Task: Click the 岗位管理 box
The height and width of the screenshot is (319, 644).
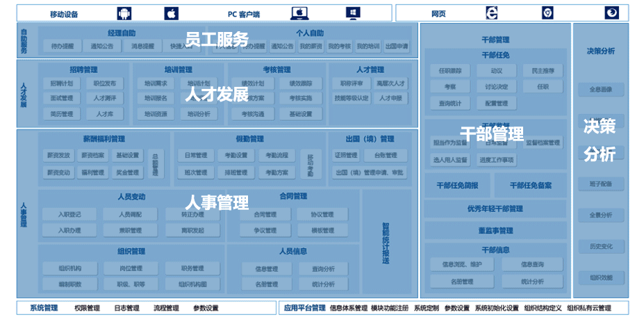Action: [131, 268]
